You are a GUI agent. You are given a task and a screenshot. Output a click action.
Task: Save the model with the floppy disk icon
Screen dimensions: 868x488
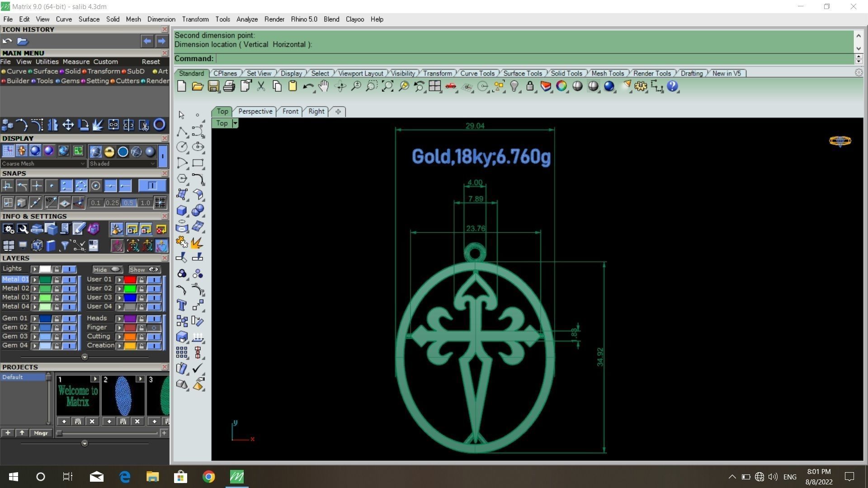coord(213,86)
